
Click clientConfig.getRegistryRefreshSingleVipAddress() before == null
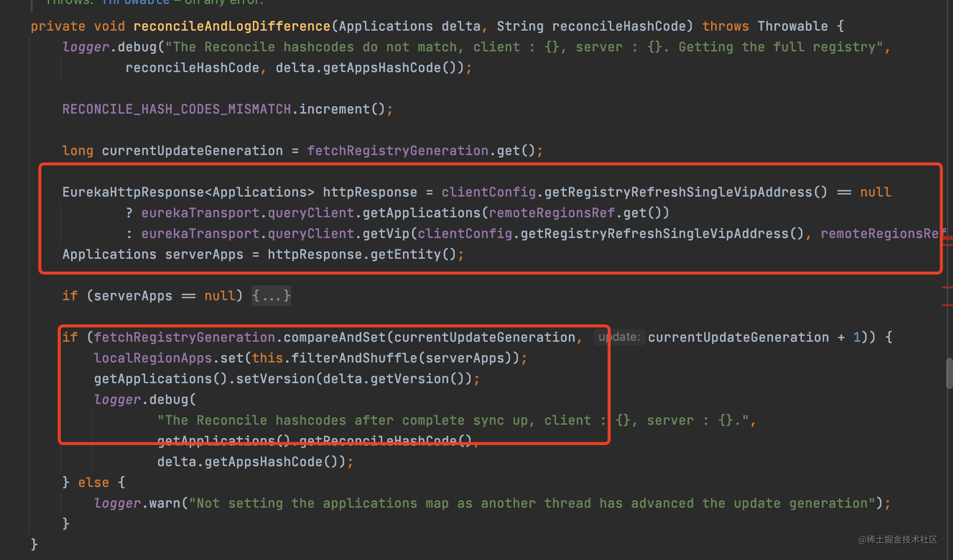pos(635,192)
